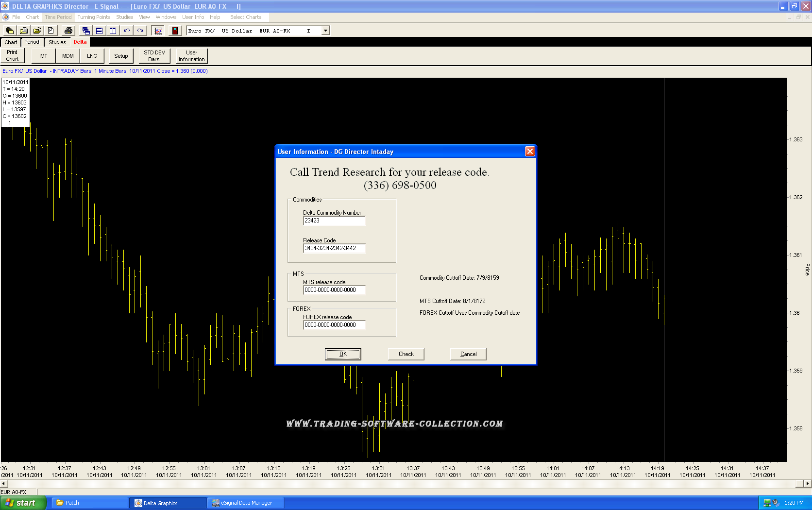Open eSignal Data Manager from taskbar
812x510 pixels.
pyautogui.click(x=246, y=503)
